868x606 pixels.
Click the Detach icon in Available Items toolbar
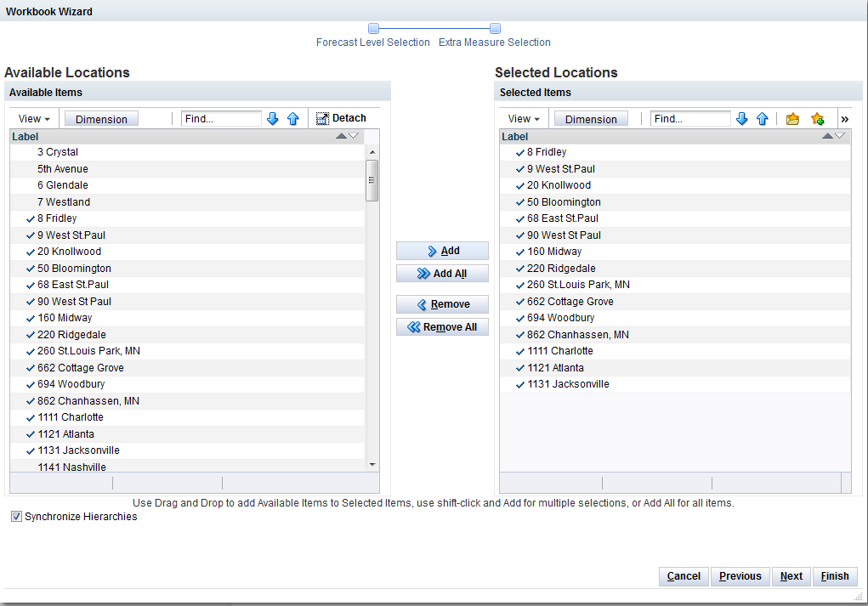(x=322, y=118)
